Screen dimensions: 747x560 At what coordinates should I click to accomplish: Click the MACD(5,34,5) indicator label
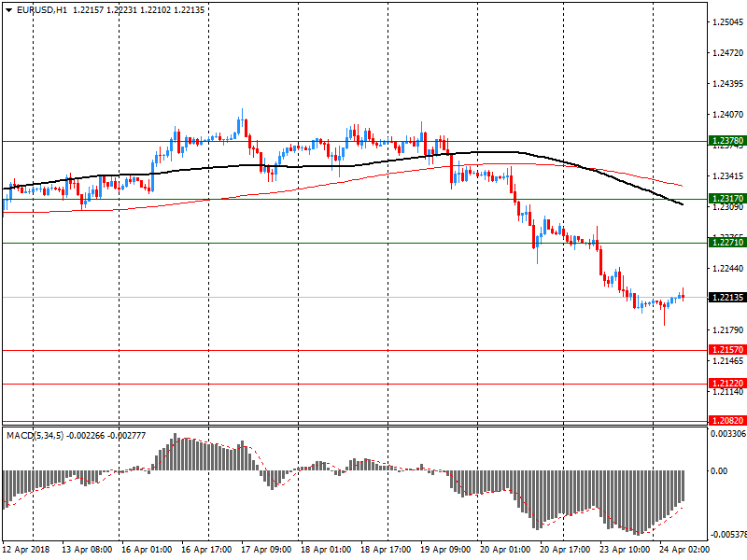(35, 436)
